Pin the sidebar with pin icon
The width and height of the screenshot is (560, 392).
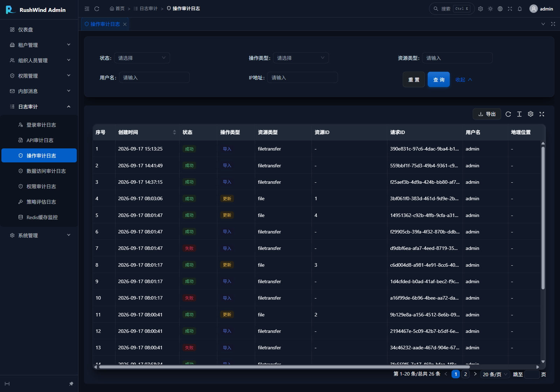[x=71, y=384]
